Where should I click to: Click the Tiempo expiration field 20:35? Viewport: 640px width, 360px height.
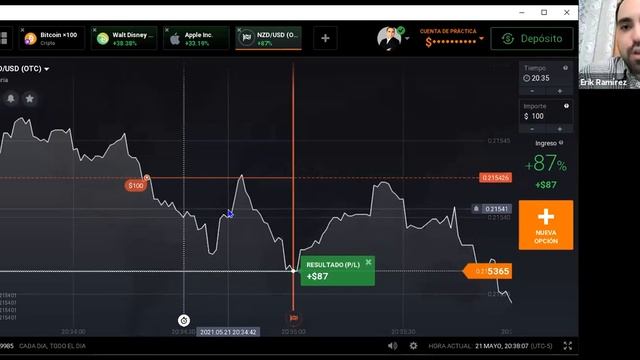coord(546,78)
